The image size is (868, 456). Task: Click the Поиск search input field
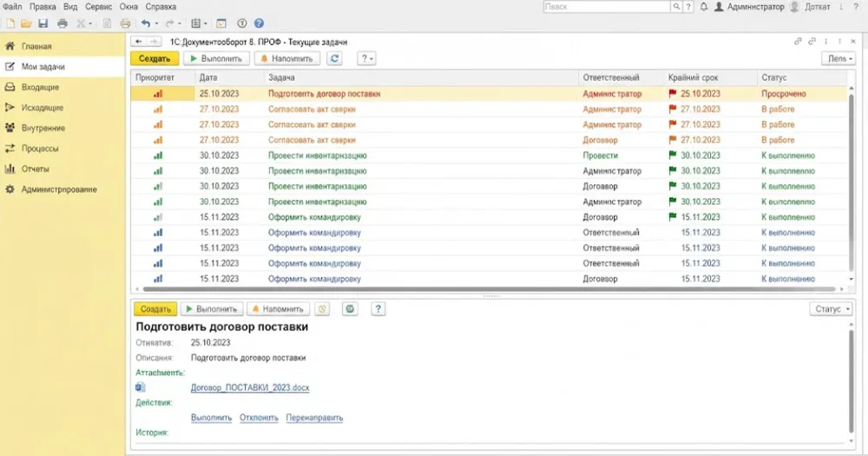click(607, 7)
